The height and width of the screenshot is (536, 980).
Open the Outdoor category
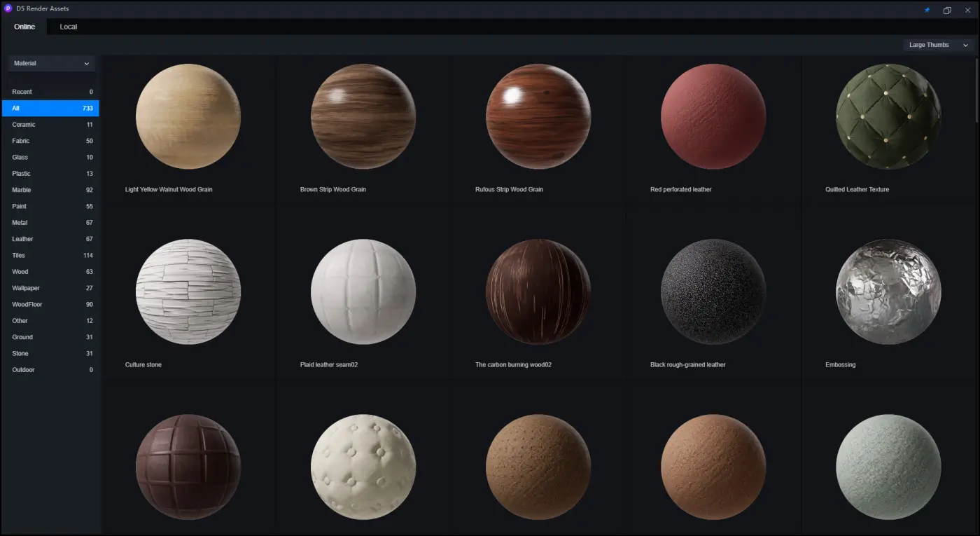pos(50,370)
